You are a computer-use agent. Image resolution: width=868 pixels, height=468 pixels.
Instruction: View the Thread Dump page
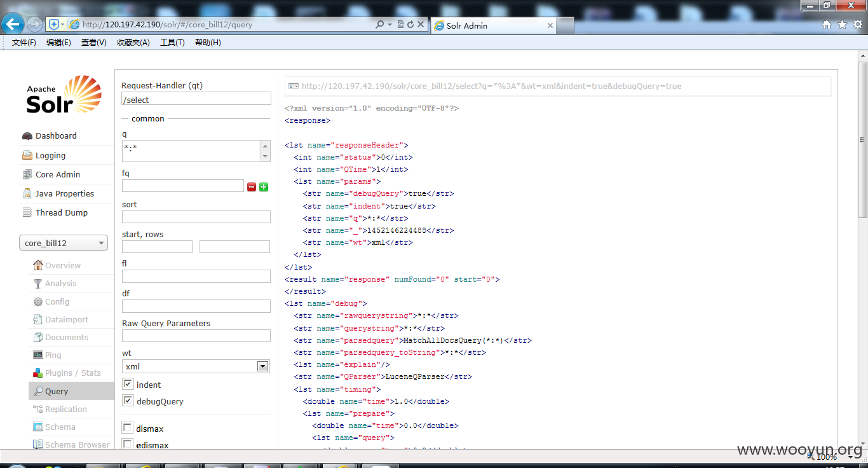pos(55,212)
